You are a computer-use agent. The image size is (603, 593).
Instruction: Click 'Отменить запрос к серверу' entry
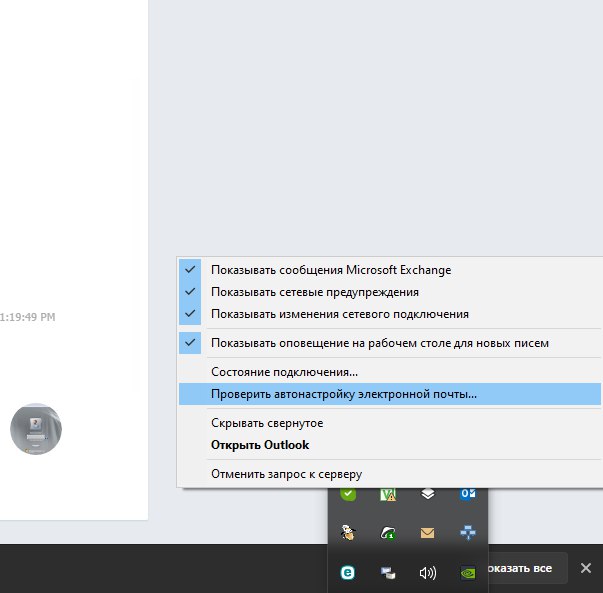[x=390, y=474]
